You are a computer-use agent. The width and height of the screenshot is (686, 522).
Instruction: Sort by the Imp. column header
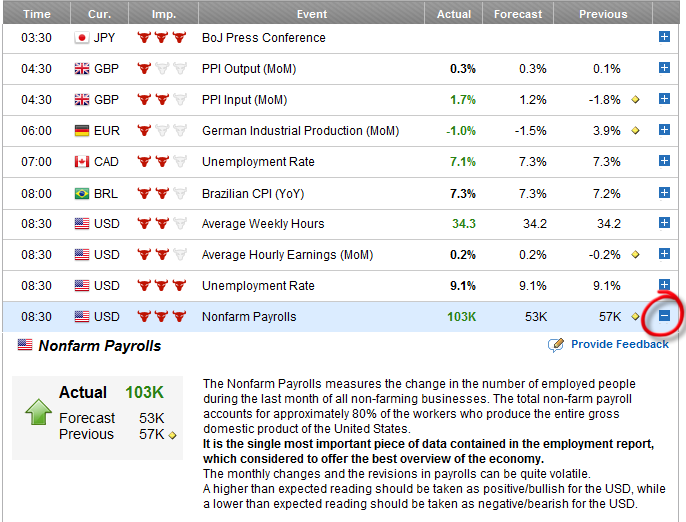point(164,14)
